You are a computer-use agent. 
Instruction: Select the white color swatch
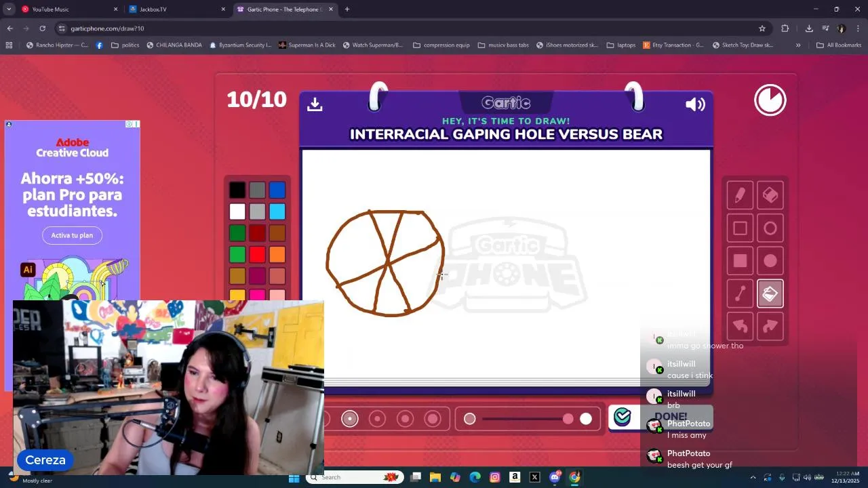pos(237,211)
